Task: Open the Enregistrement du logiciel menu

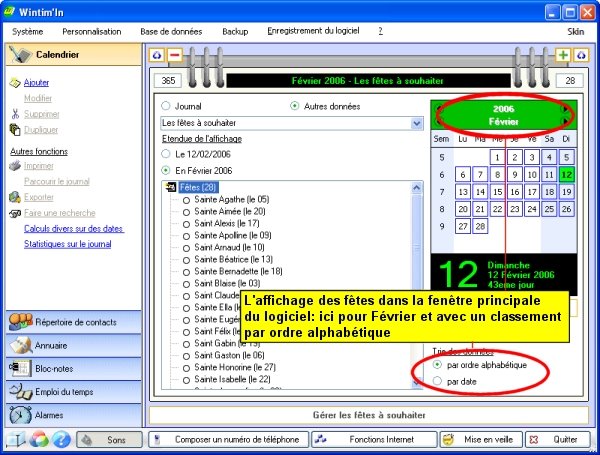Action: coord(313,31)
